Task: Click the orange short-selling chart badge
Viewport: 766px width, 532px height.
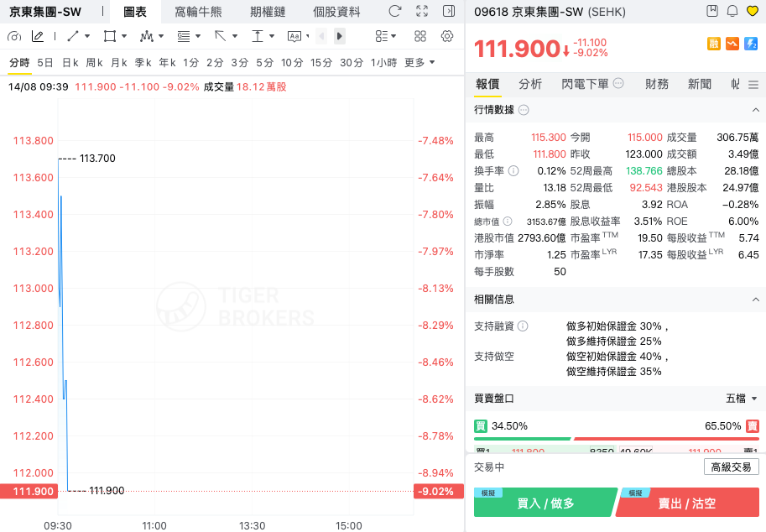Action: tap(732, 44)
